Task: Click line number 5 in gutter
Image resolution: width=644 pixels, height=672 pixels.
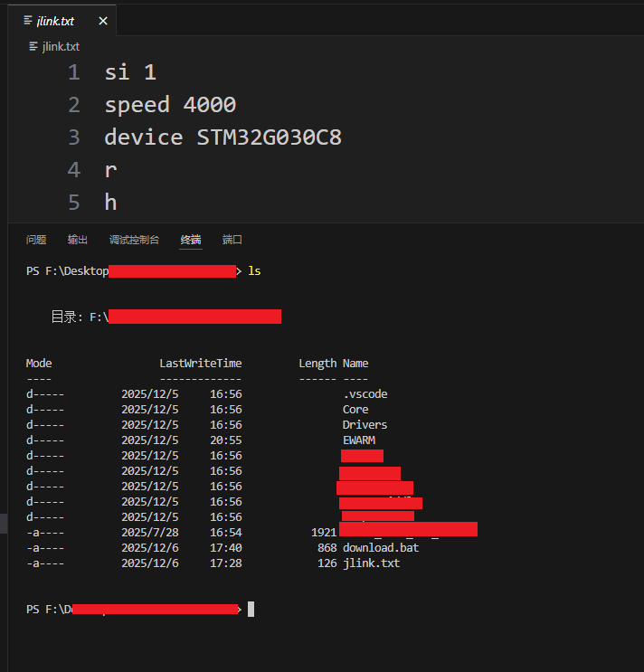Action: pos(74,203)
